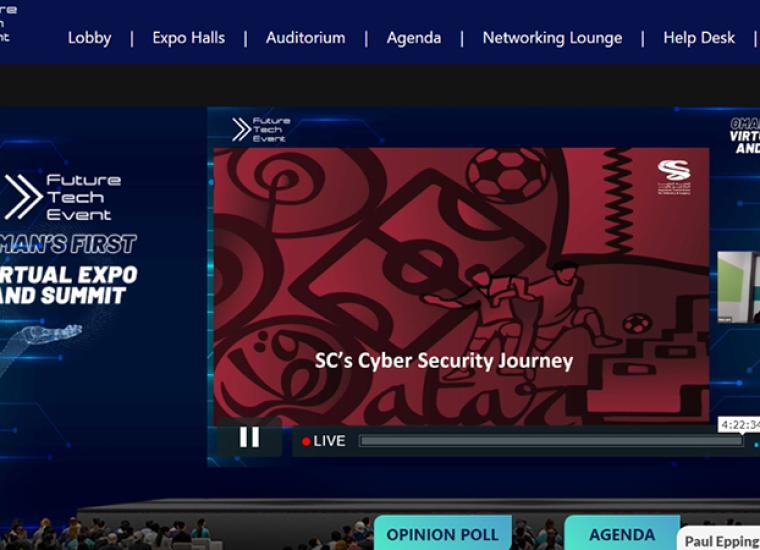Click the large Future Tech Event banner logo
Image resolution: width=760 pixels, height=550 pixels.
pos(63,197)
